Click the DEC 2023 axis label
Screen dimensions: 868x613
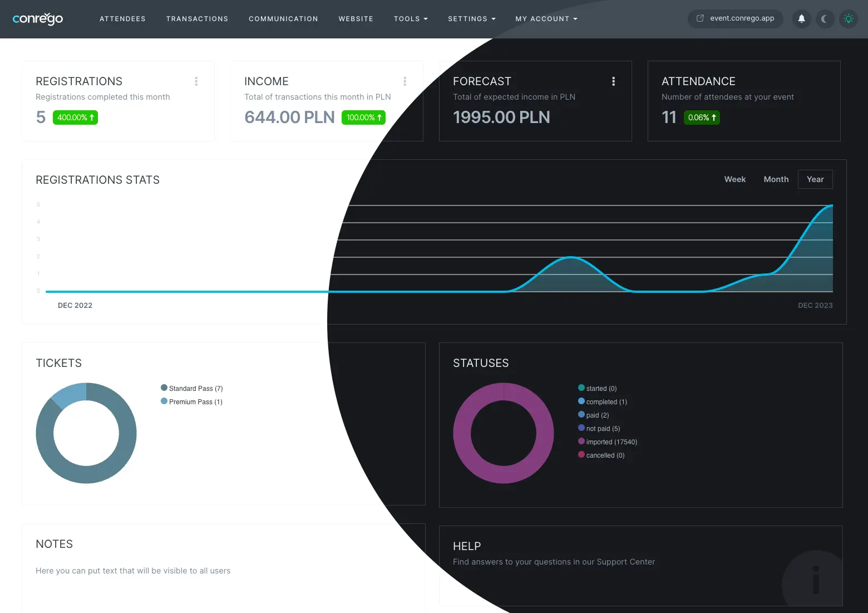pyautogui.click(x=815, y=305)
